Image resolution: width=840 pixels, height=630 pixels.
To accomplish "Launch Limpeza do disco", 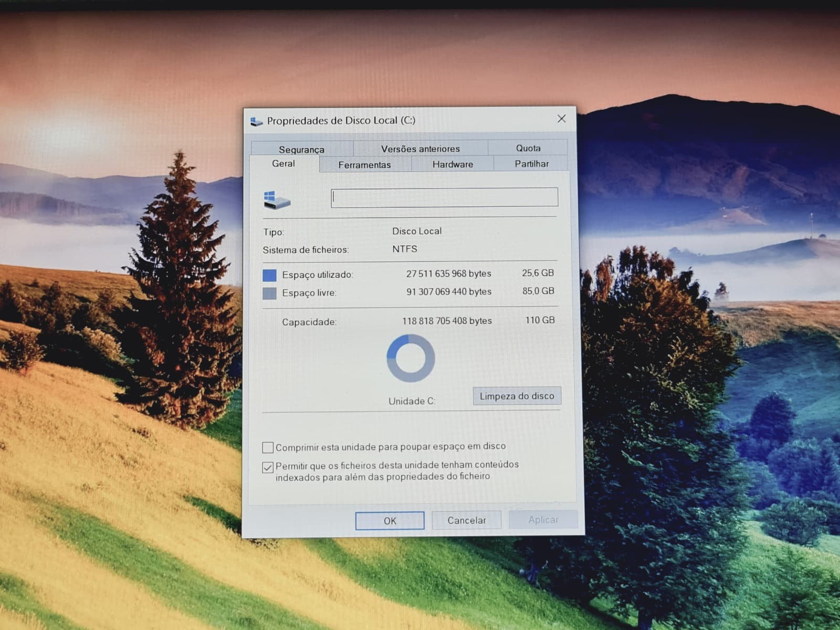I will (x=517, y=396).
